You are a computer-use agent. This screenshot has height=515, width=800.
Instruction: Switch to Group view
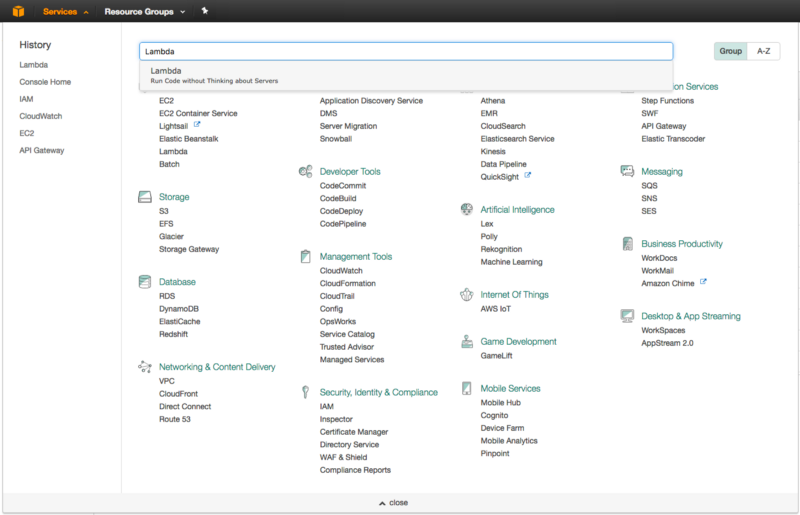730,51
